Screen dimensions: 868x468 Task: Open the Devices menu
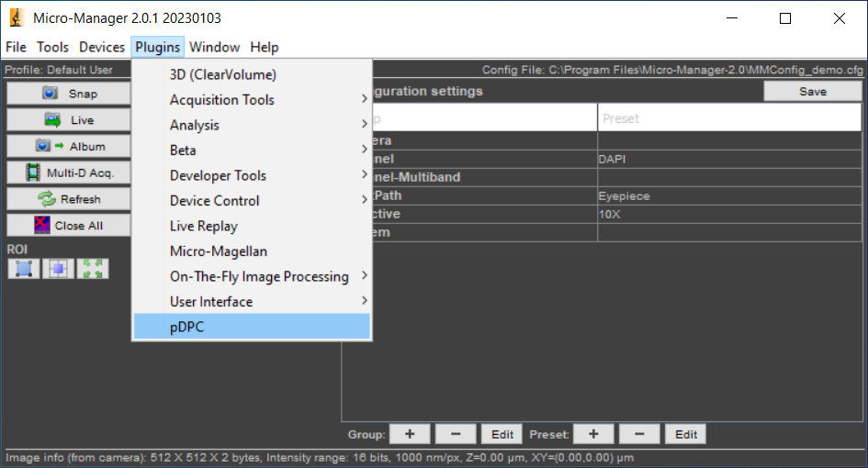click(101, 47)
